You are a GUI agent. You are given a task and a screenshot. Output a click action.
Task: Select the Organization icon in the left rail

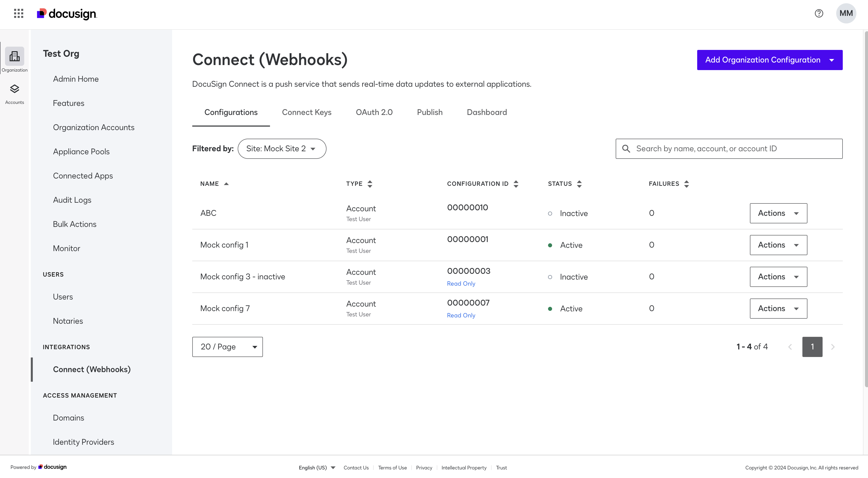pos(14,56)
